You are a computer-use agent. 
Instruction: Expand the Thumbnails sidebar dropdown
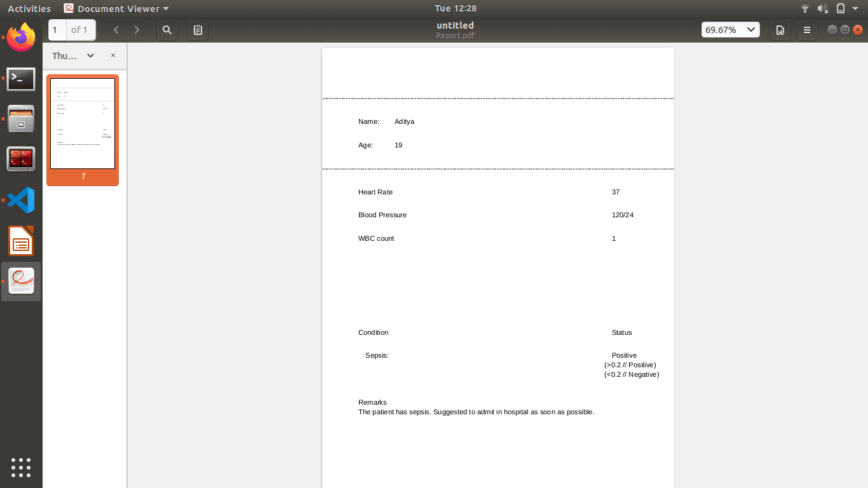[x=90, y=56]
